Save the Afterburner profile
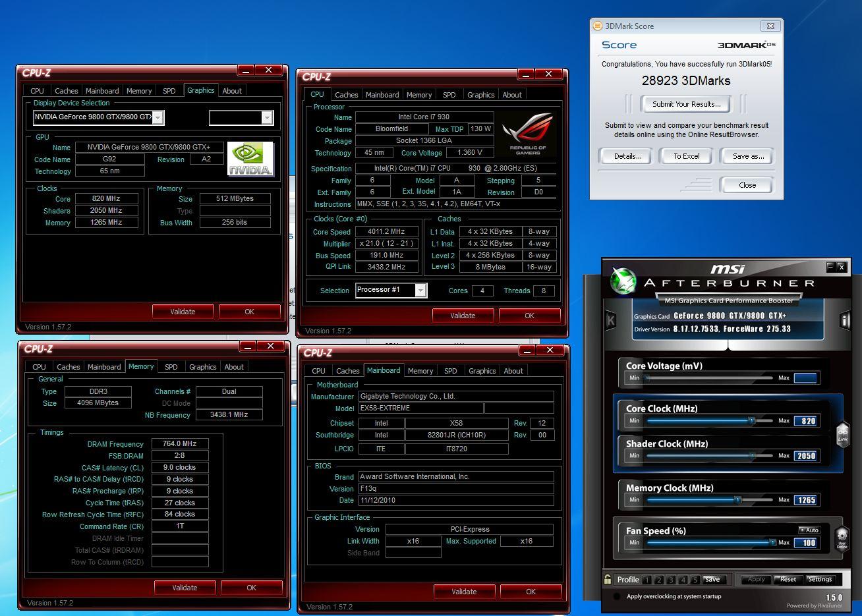862x616 pixels. click(x=712, y=580)
